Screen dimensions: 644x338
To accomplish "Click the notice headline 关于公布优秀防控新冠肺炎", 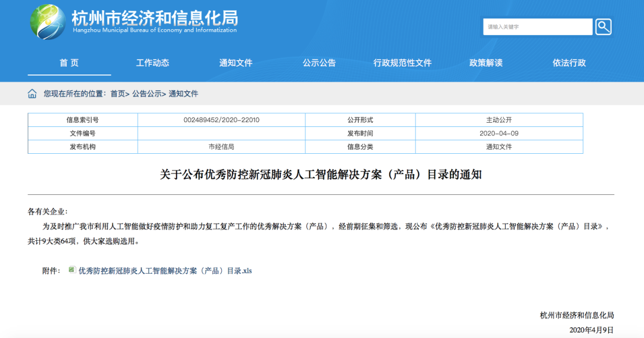I will tap(321, 175).
